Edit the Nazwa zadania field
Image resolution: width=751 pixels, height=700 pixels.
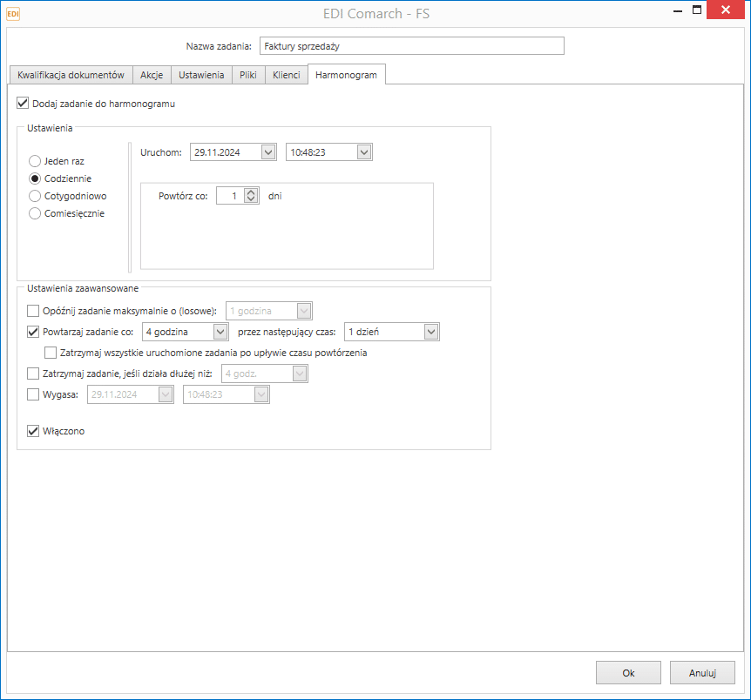[411, 46]
